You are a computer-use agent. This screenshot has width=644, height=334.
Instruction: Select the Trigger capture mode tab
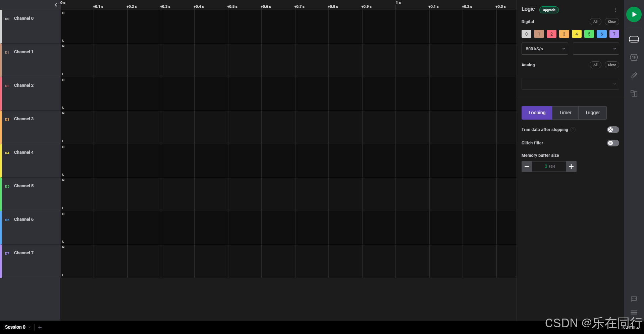pyautogui.click(x=592, y=113)
